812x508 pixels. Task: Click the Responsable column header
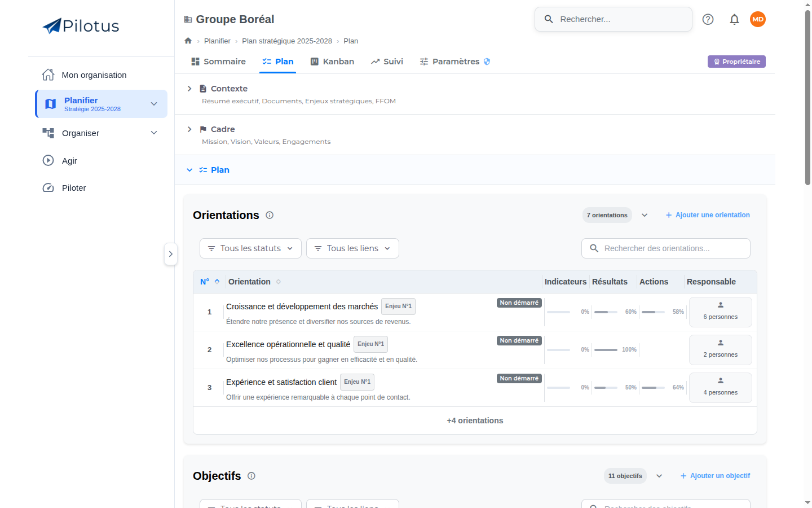711,282
